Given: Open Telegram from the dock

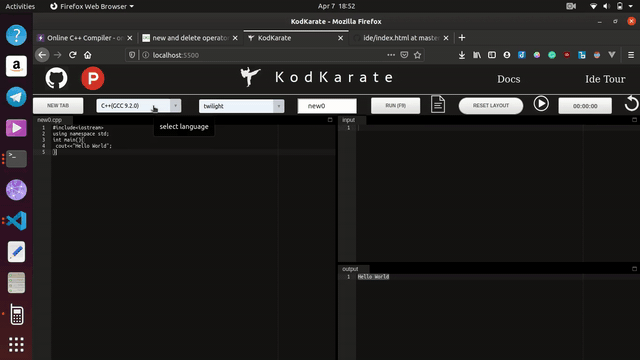Looking at the screenshot, I should tap(16, 97).
